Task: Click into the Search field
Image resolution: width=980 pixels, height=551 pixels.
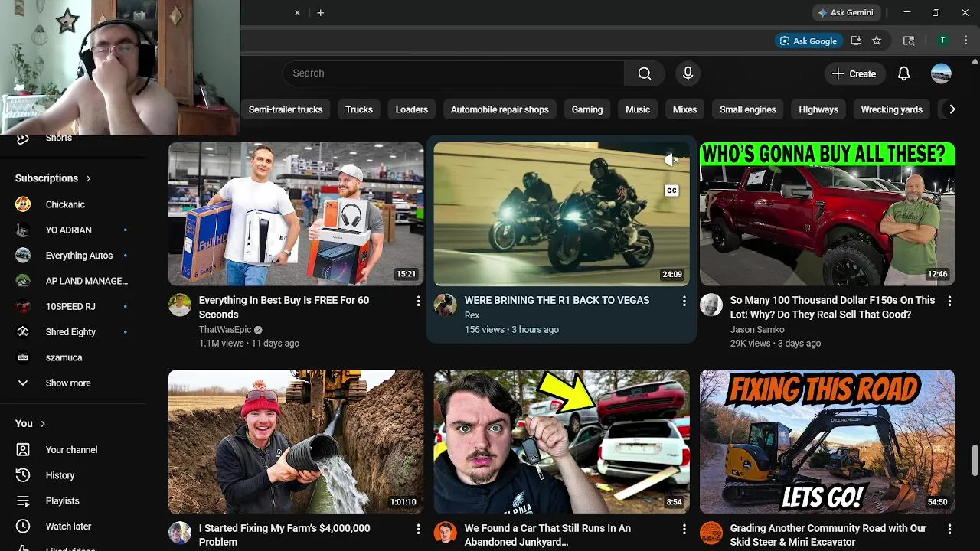Action: tap(453, 73)
